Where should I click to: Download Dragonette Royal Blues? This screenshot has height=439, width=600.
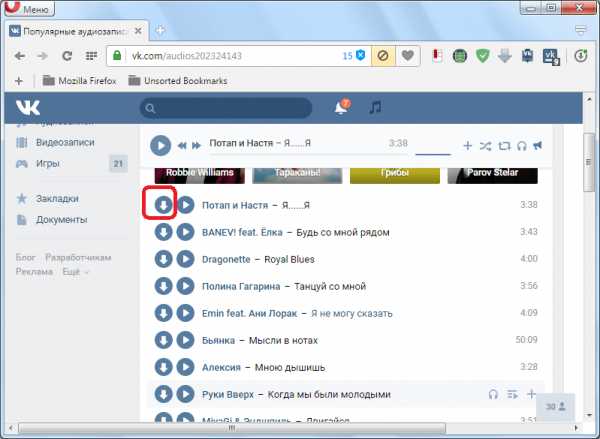coord(163,259)
